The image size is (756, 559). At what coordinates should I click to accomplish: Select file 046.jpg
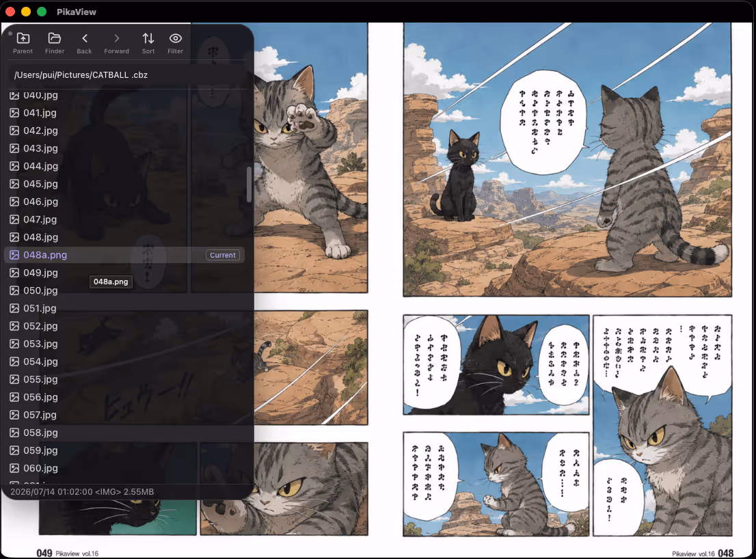click(124, 202)
